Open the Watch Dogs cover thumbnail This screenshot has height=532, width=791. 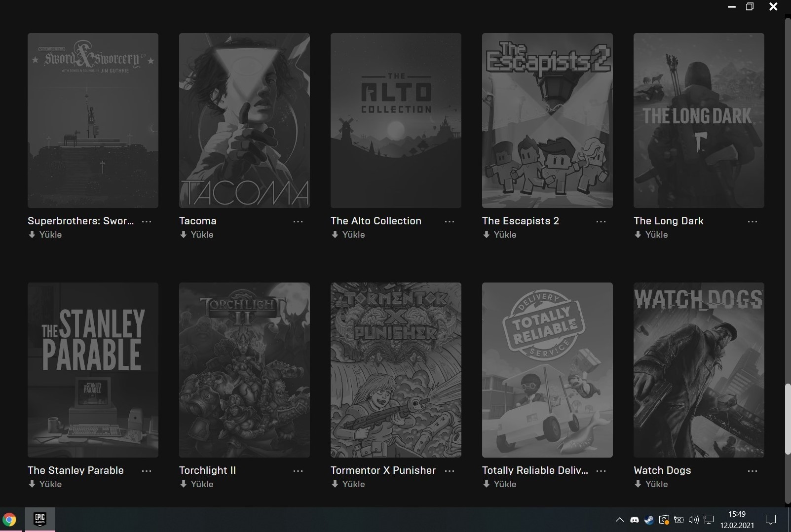pyautogui.click(x=699, y=370)
